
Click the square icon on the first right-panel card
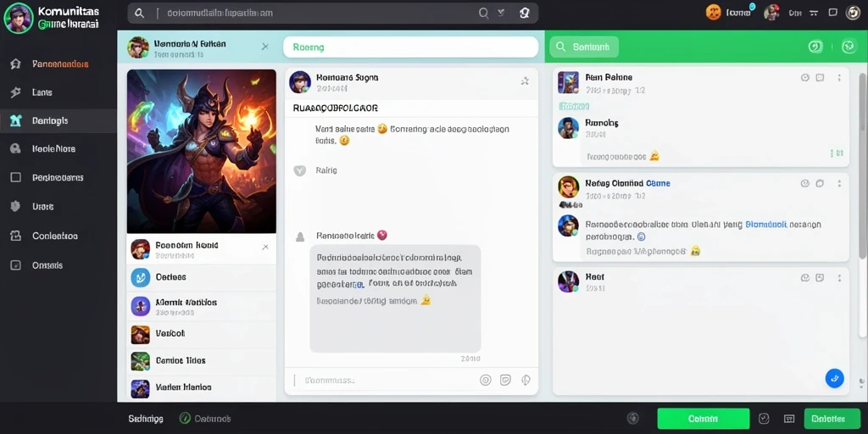821,77
